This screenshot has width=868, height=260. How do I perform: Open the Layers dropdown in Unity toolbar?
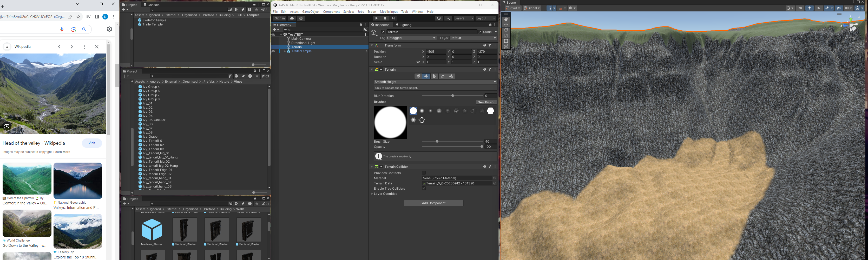point(463,18)
